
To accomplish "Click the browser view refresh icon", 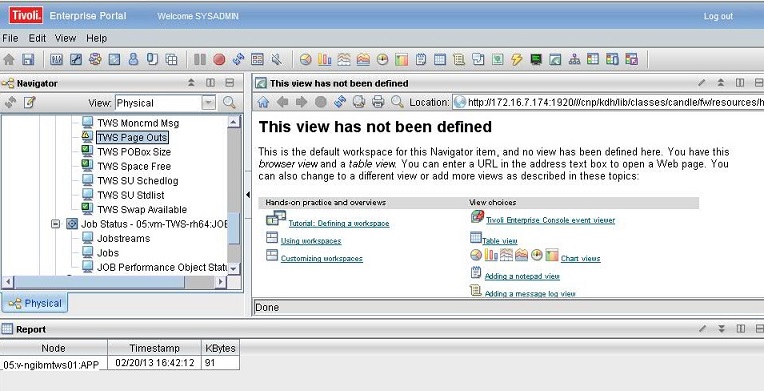I will [x=340, y=102].
